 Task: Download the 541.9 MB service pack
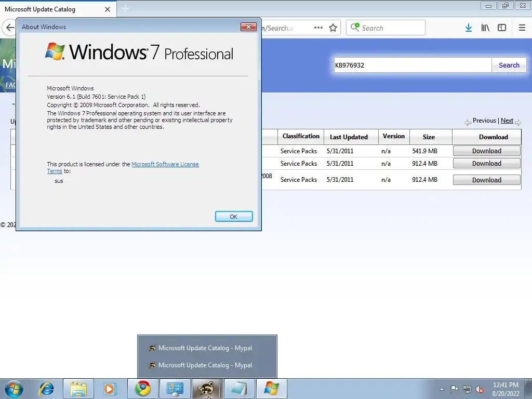pyautogui.click(x=486, y=151)
